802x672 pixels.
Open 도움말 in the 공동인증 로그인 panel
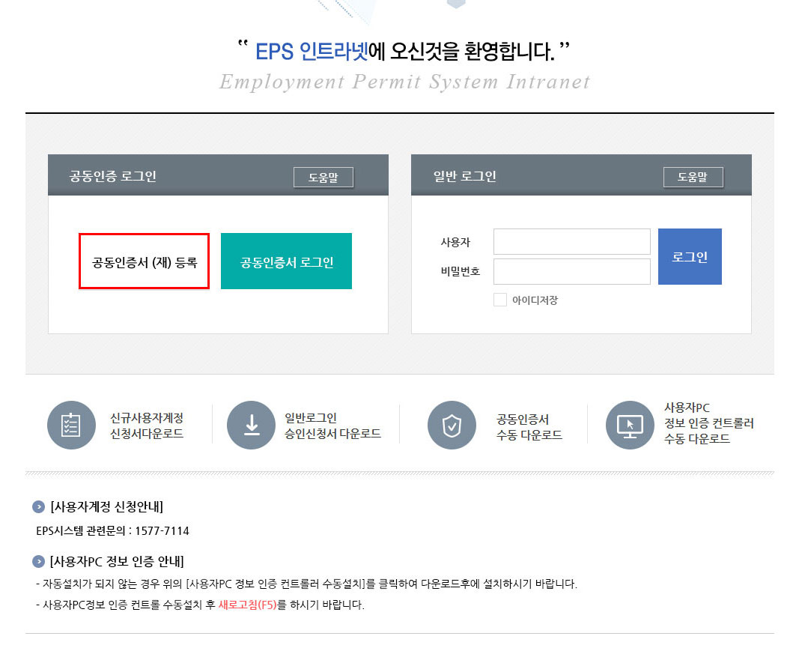(x=323, y=178)
